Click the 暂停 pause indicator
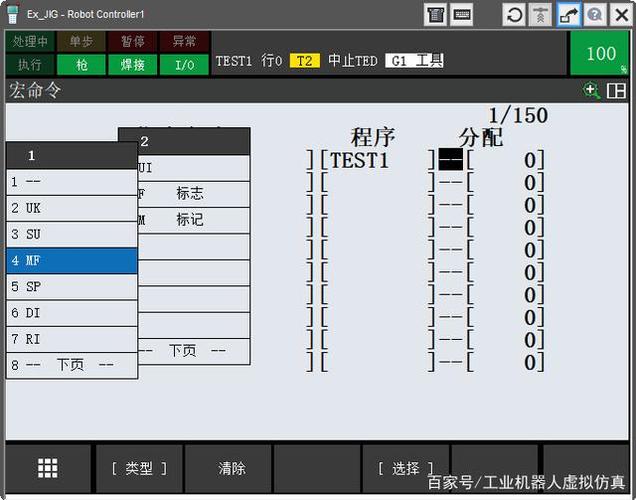The width and height of the screenshot is (636, 500). click(x=133, y=41)
